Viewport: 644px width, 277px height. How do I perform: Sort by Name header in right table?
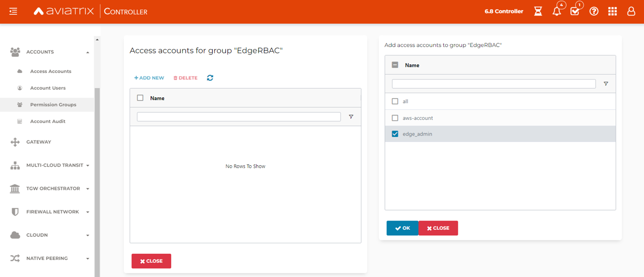[412, 65]
